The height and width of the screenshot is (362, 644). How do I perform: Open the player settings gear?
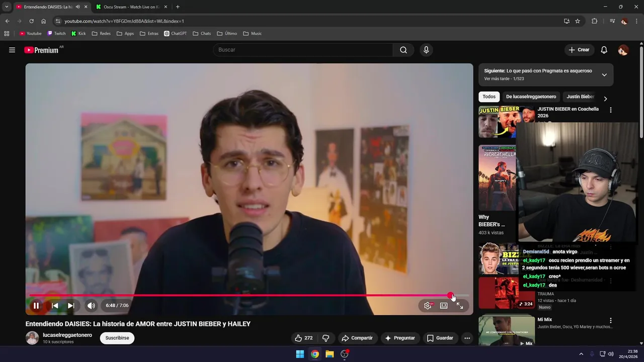tap(428, 305)
